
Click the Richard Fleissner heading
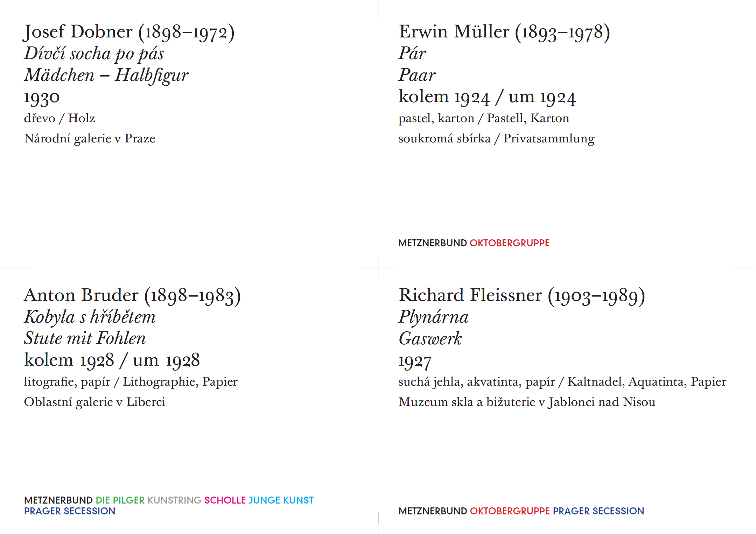coord(522,296)
